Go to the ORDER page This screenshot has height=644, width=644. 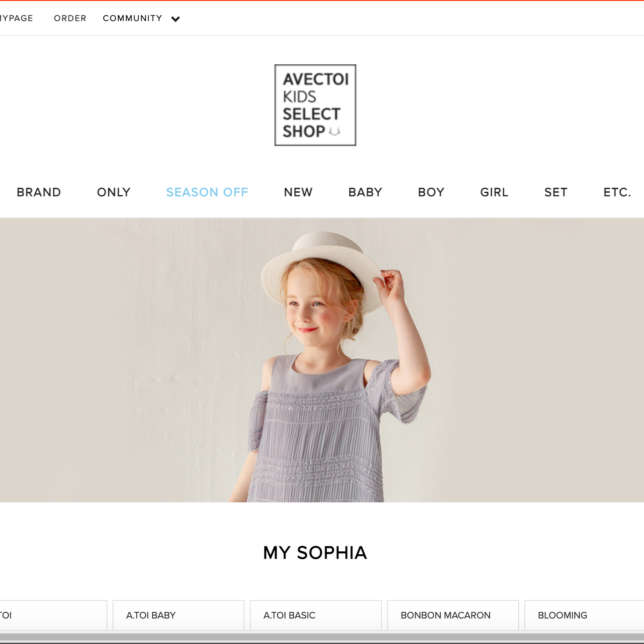point(70,18)
